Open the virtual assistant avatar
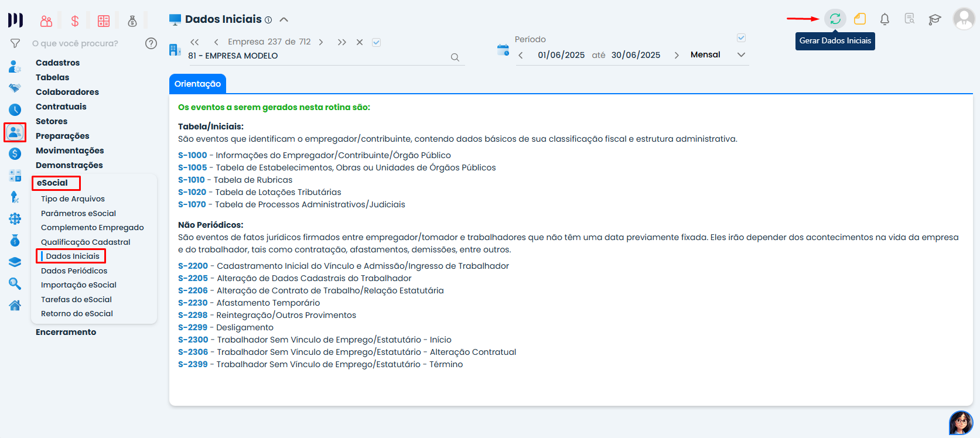Viewport: 980px width, 438px height. pyautogui.click(x=960, y=422)
